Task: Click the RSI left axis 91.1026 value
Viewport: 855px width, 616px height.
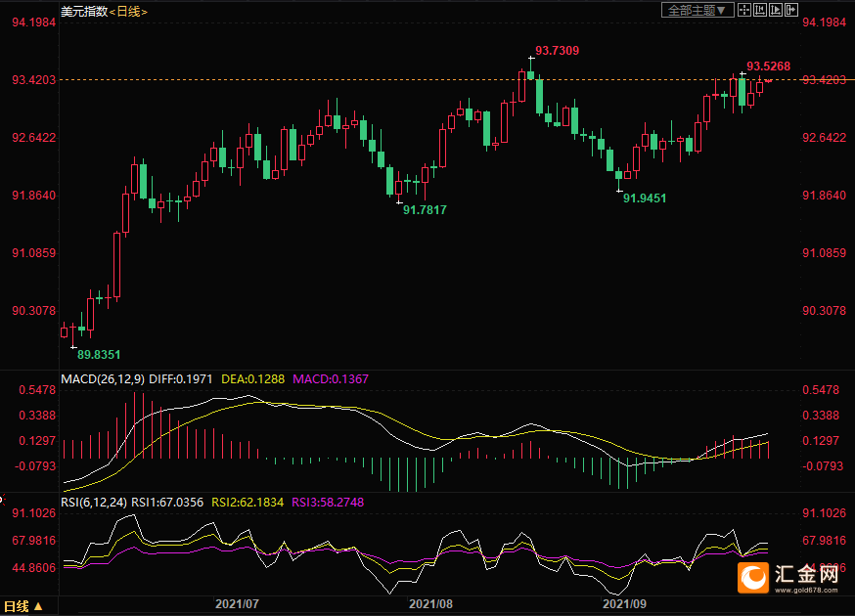Action: pyautogui.click(x=34, y=513)
